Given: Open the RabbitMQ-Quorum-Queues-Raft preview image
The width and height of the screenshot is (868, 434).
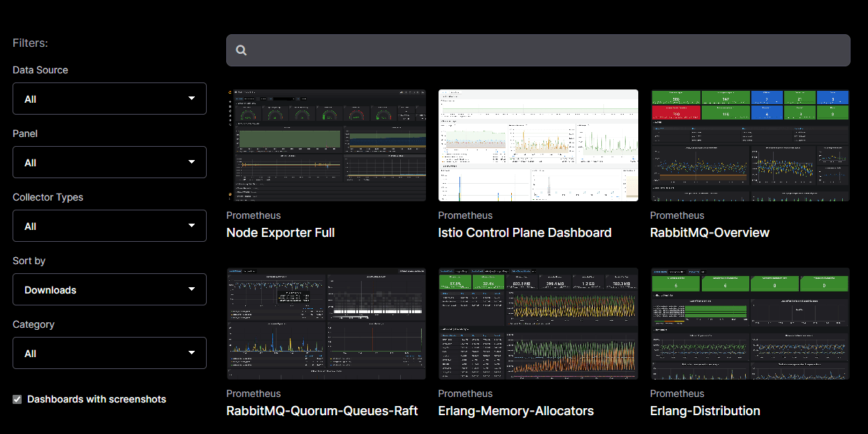Looking at the screenshot, I should [326, 324].
